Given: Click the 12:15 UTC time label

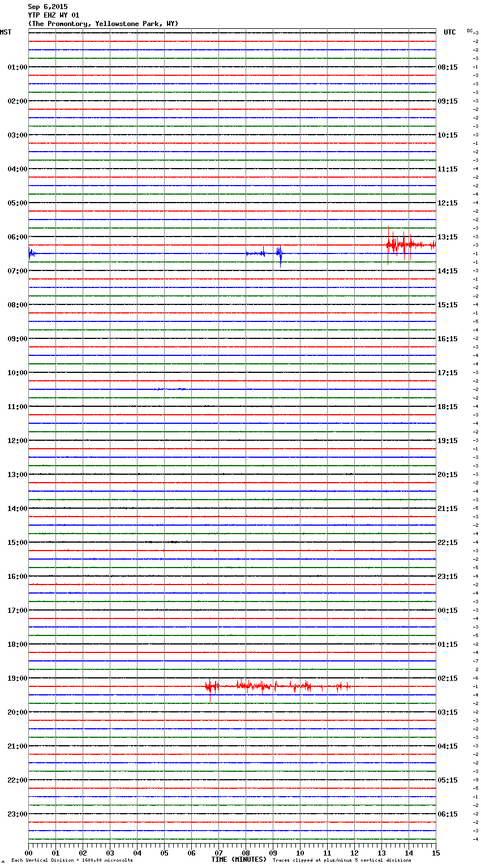Looking at the screenshot, I should coord(448,203).
